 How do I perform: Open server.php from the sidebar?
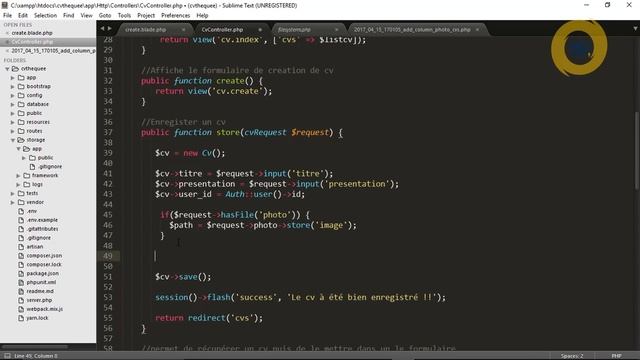pos(39,300)
